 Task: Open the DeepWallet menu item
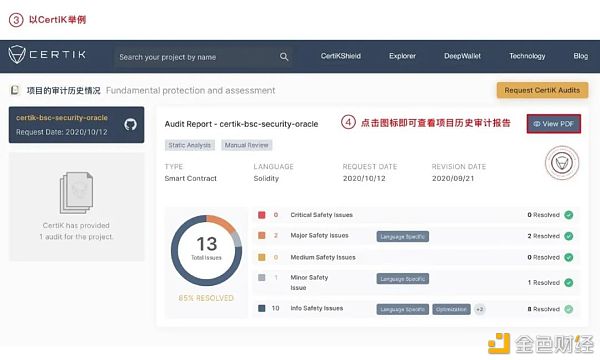pos(462,56)
